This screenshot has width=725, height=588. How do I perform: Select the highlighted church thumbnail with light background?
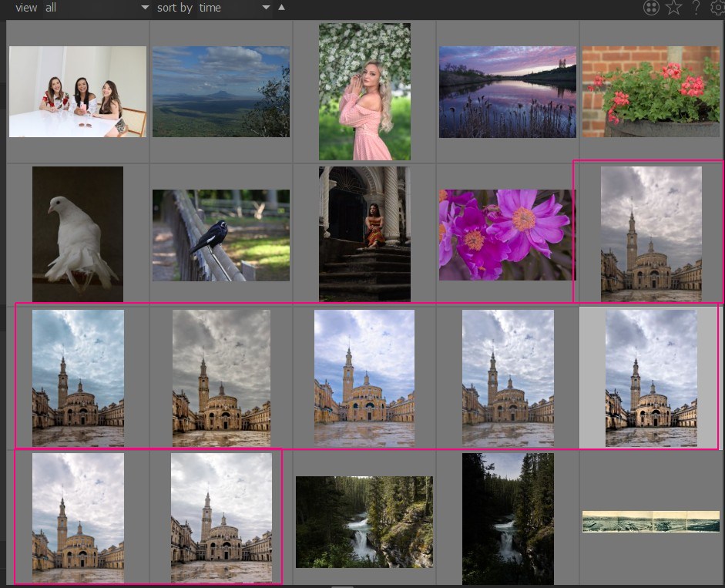tap(651, 378)
